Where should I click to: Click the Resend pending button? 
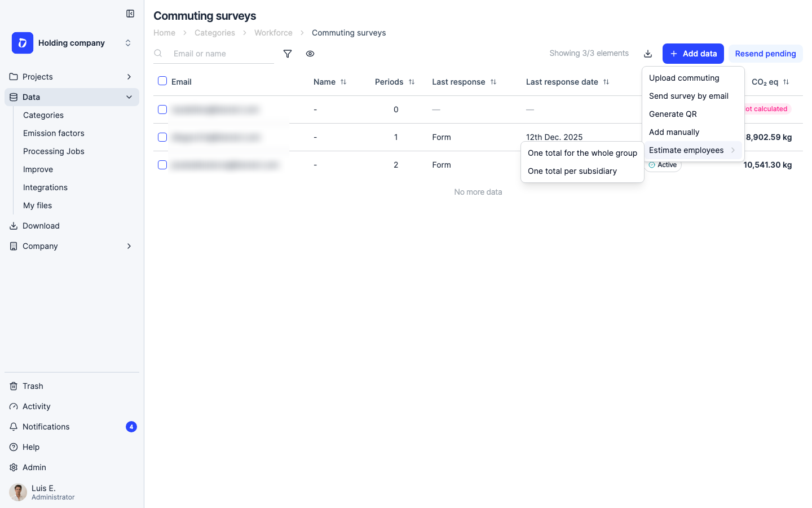coord(765,54)
